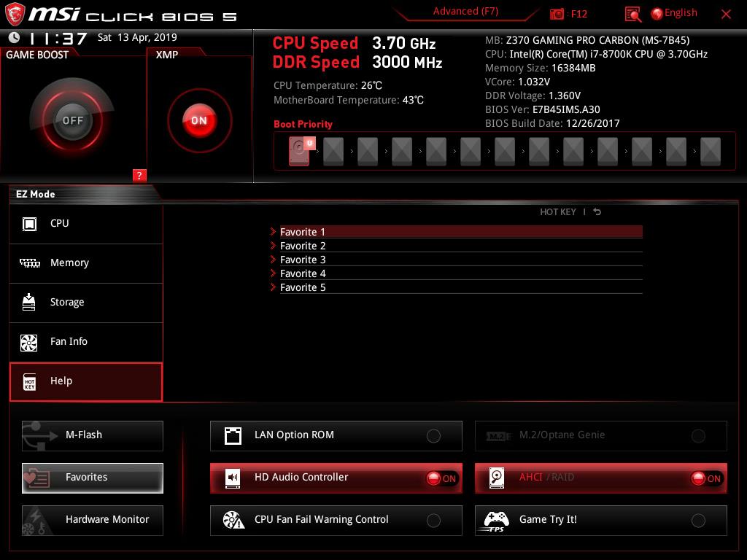This screenshot has width=747, height=560.
Task: Open the Memory section
Action: tap(69, 263)
